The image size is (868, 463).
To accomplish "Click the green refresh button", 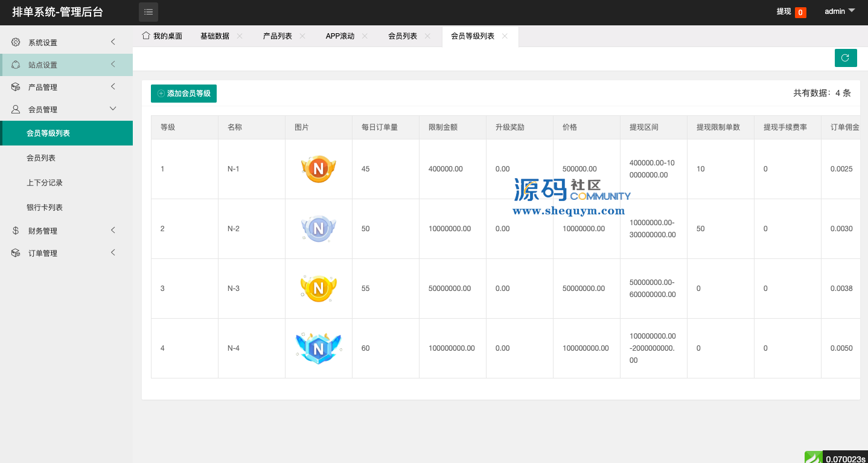I will coord(845,58).
